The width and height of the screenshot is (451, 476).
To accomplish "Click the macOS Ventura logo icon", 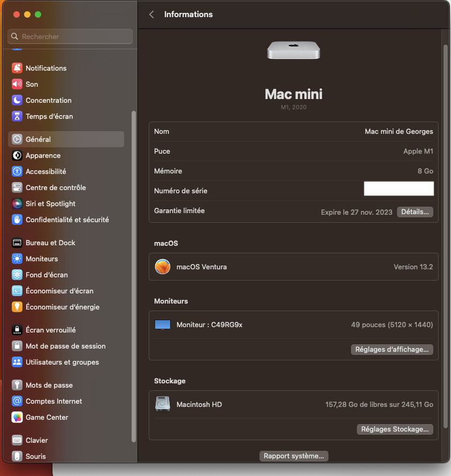I will click(x=163, y=267).
